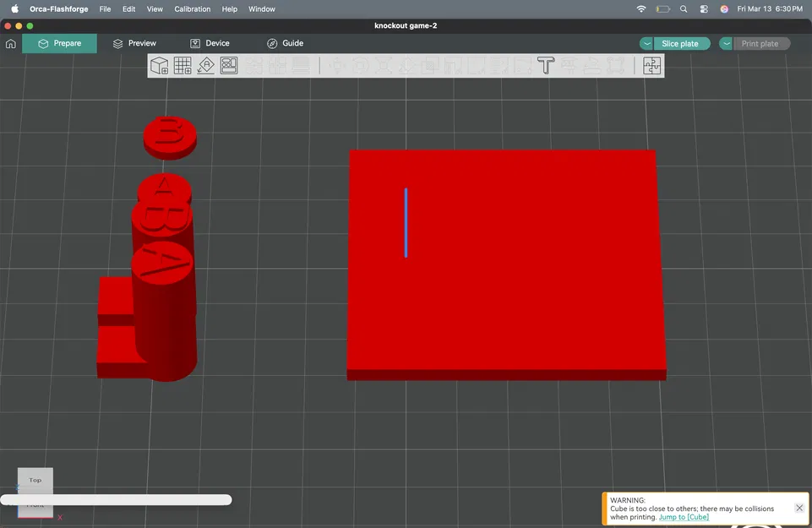
Task: Check the battery status icon
Action: [x=662, y=8]
